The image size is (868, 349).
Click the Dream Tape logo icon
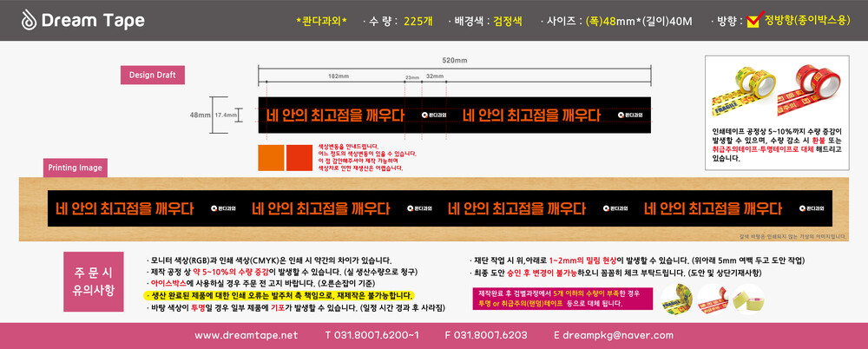click(x=29, y=20)
